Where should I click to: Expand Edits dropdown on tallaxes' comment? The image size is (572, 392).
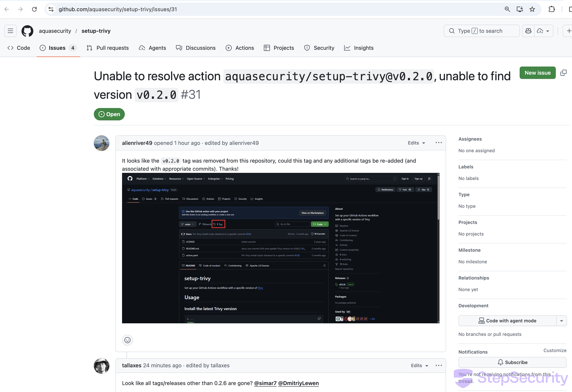419,365
